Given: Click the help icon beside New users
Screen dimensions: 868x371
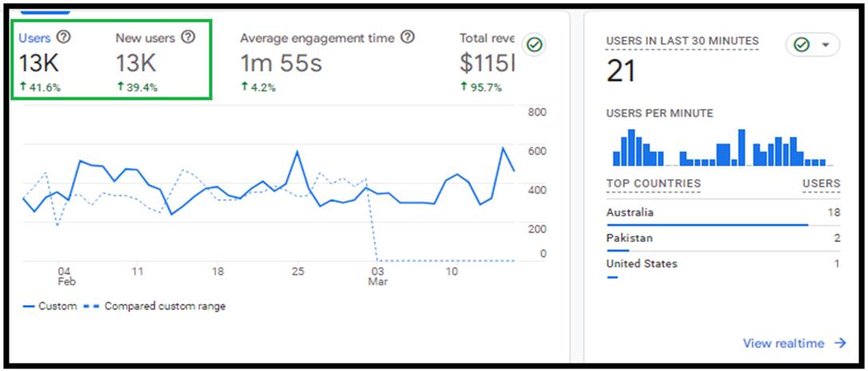Looking at the screenshot, I should tap(188, 37).
